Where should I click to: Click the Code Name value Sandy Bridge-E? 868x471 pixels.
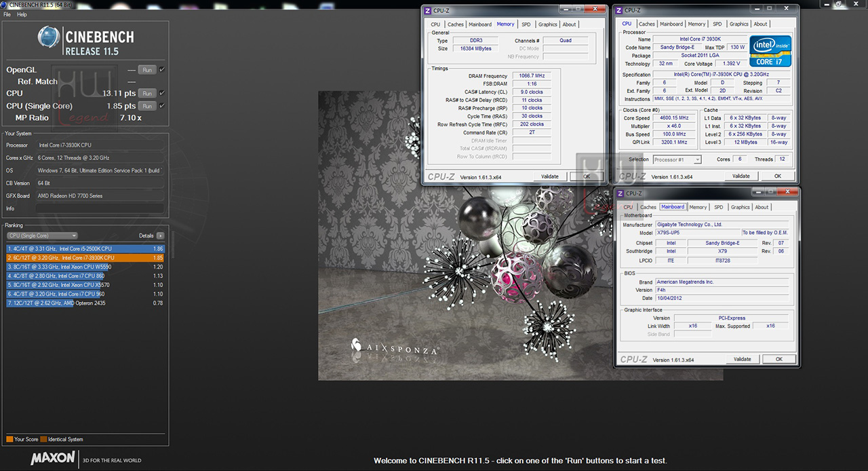point(677,48)
